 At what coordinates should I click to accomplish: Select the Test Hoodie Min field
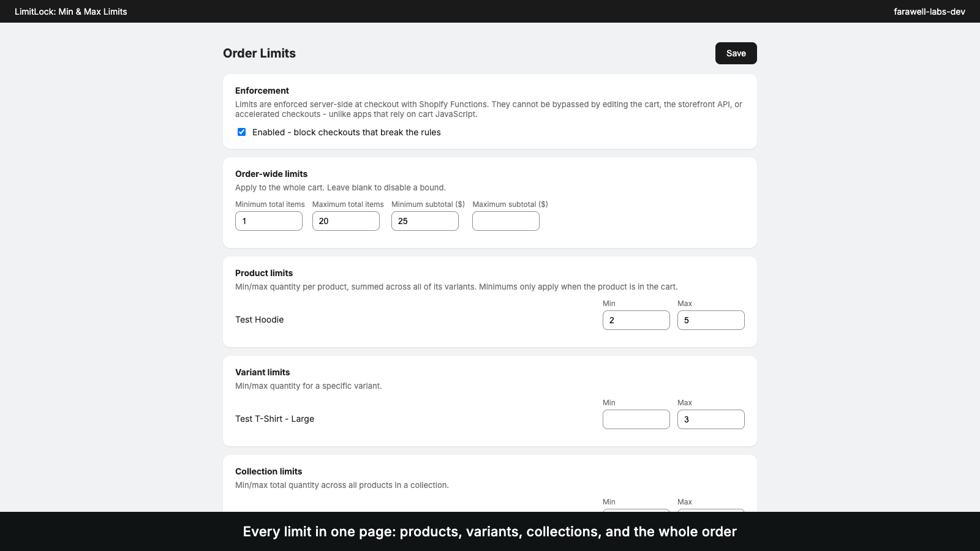636,320
